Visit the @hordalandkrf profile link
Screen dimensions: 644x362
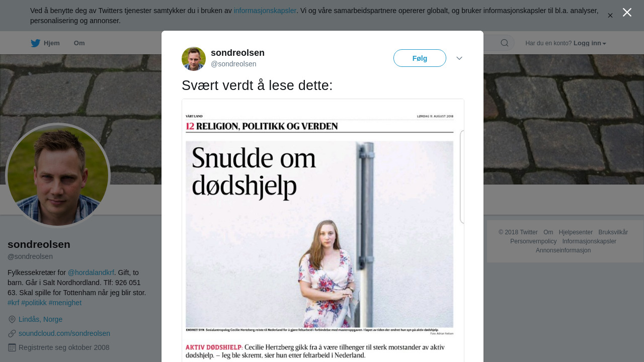coord(91,273)
